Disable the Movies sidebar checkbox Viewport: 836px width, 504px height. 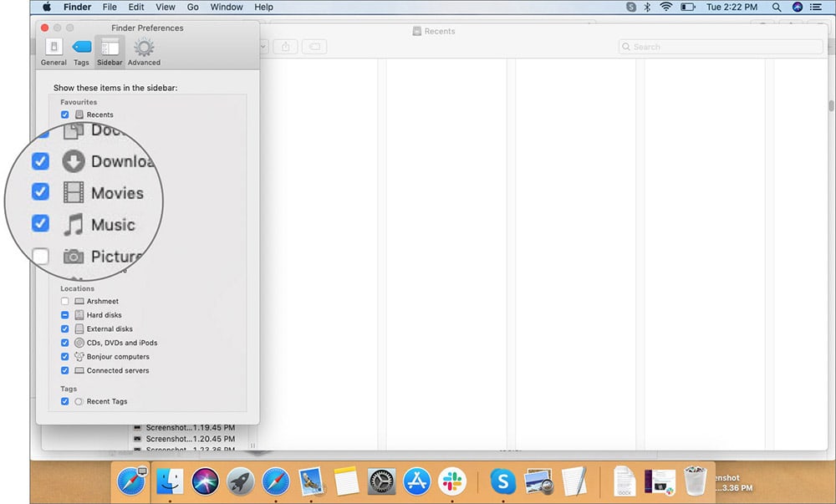(40, 191)
